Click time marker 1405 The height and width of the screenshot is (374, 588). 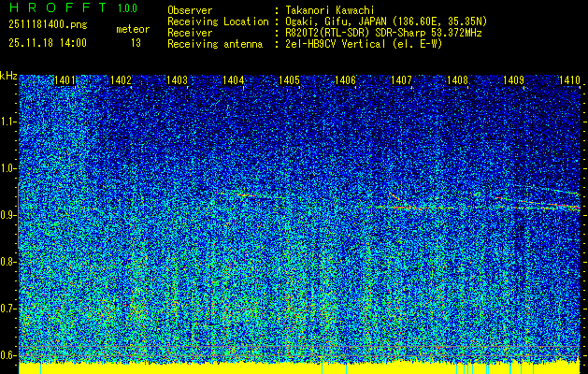point(289,80)
